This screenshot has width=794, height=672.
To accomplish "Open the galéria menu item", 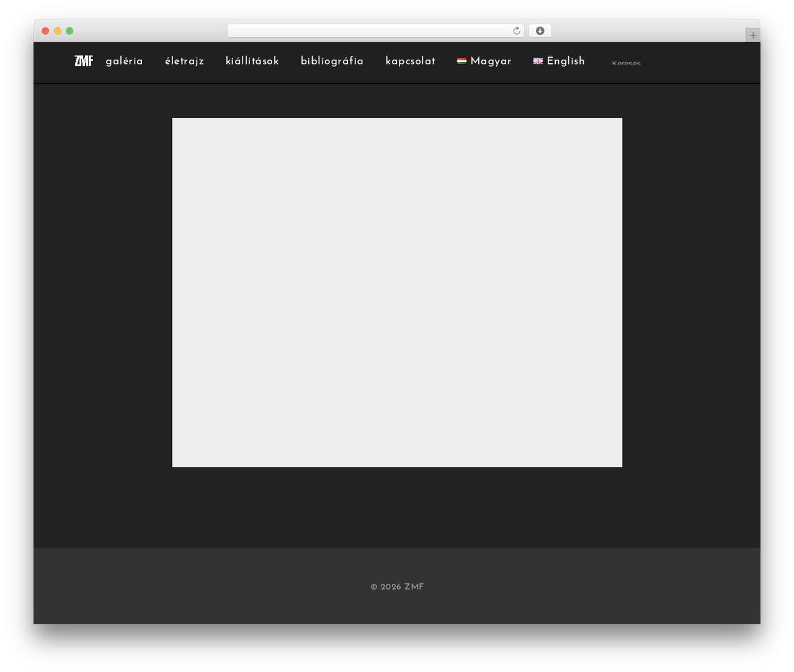I will [x=124, y=61].
